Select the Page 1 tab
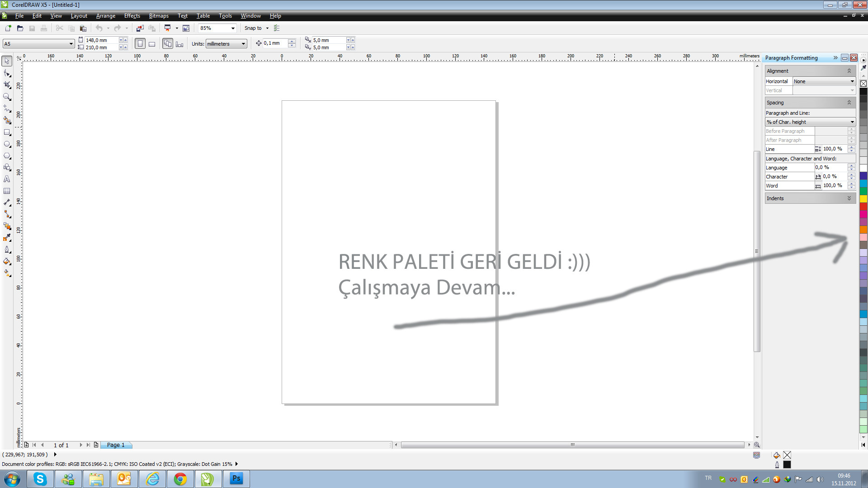This screenshot has width=868, height=488. pyautogui.click(x=116, y=445)
